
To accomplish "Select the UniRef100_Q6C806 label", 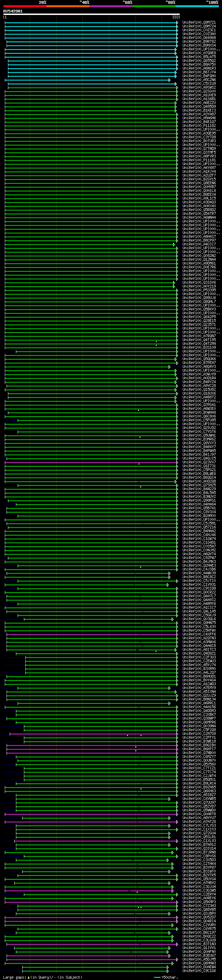I will point(199,416).
